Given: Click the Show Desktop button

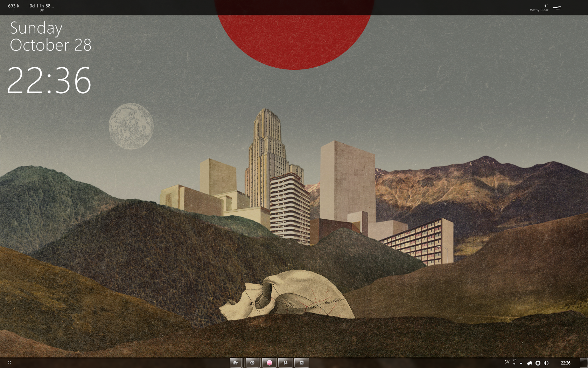Looking at the screenshot, I should point(584,363).
